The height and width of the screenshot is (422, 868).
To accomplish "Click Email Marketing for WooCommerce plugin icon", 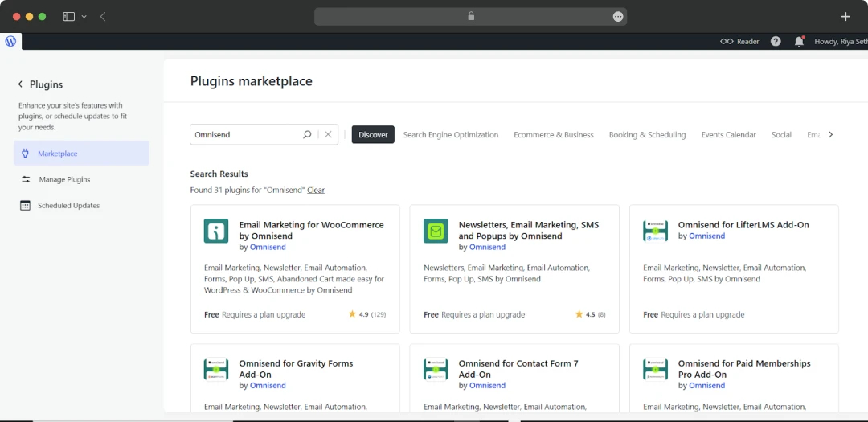I will coord(216,231).
